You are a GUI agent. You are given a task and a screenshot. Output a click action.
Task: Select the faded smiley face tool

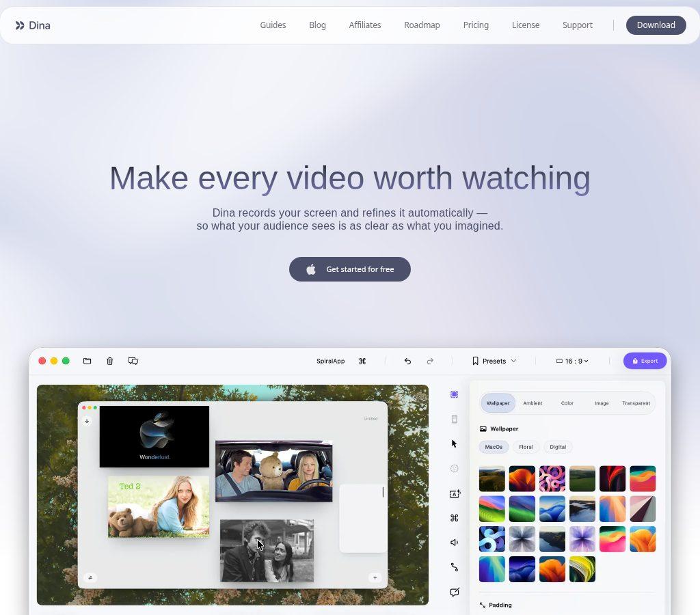click(454, 468)
